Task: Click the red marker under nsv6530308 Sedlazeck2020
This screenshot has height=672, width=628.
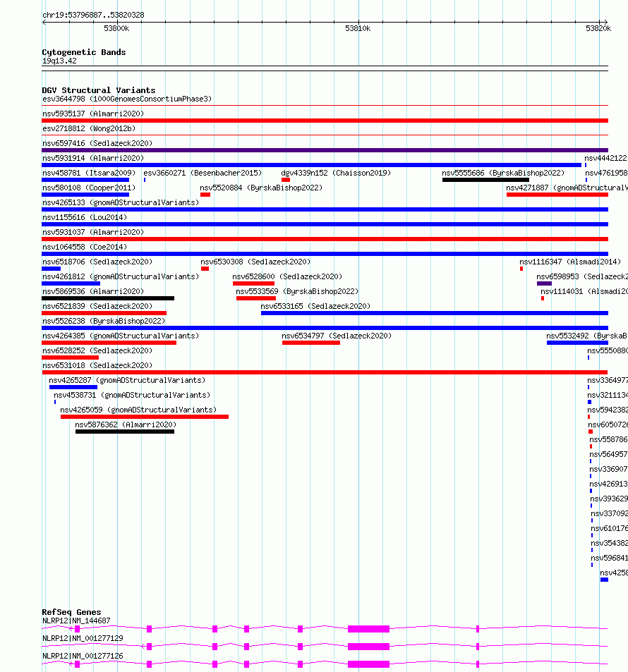Action: click(205, 269)
